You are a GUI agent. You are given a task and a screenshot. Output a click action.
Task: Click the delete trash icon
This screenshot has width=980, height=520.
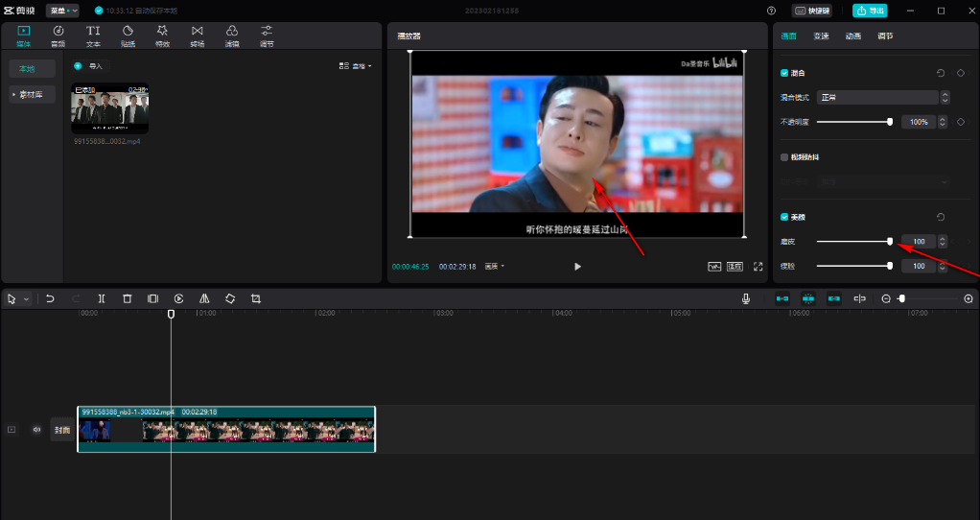tap(127, 298)
